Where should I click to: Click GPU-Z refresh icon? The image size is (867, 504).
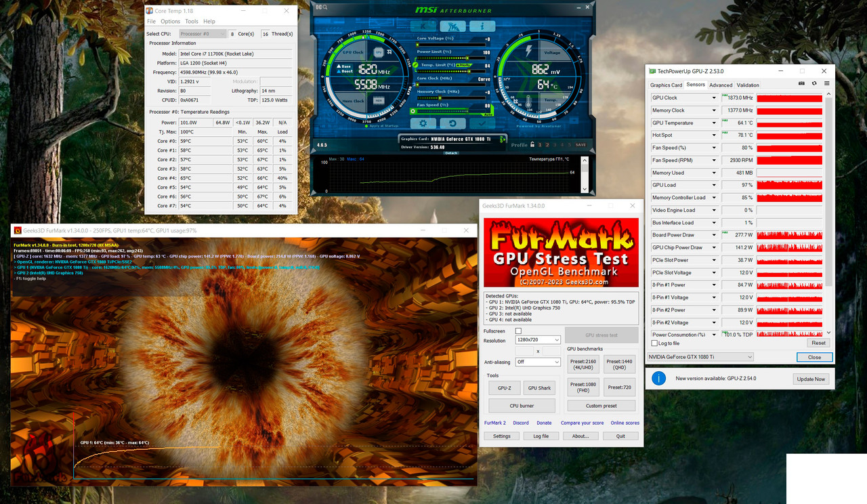tap(814, 83)
